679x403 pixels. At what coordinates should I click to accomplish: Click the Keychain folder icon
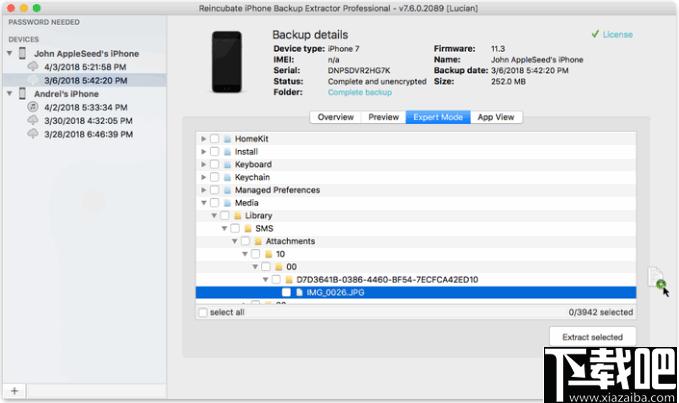(227, 177)
